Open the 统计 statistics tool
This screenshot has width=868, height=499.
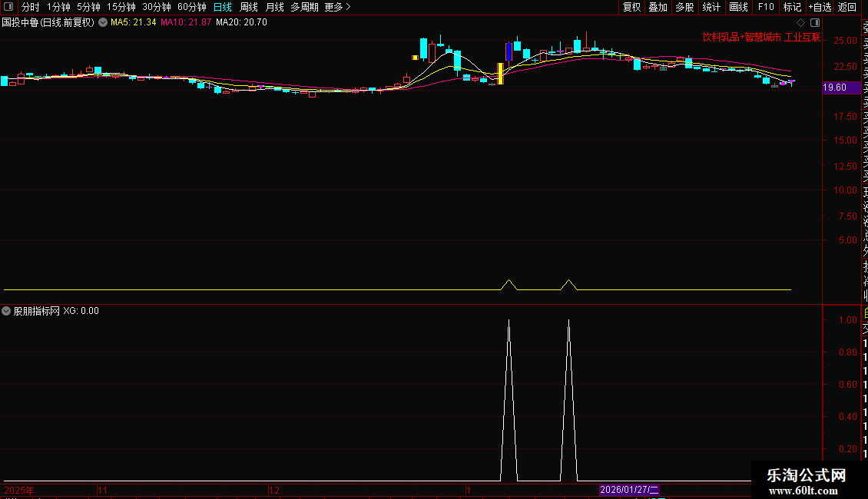711,7
